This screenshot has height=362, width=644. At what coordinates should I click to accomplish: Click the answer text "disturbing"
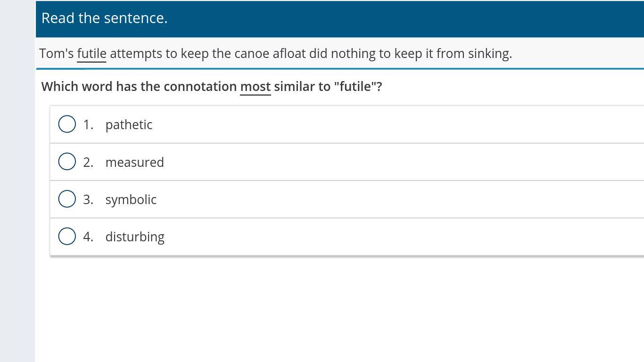point(135,237)
